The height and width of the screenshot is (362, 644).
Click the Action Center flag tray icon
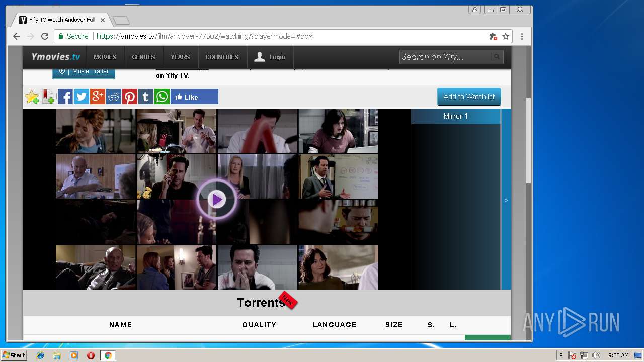click(572, 355)
